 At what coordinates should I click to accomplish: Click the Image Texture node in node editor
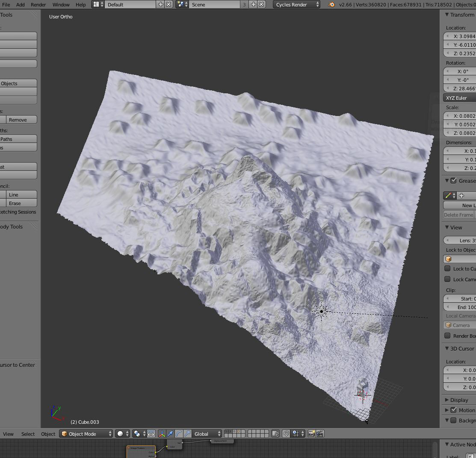pos(141,451)
